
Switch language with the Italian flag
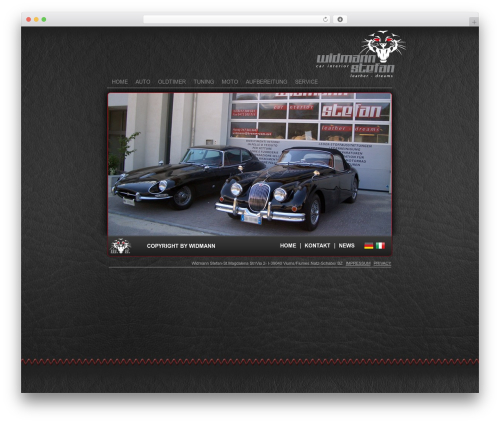[380, 246]
